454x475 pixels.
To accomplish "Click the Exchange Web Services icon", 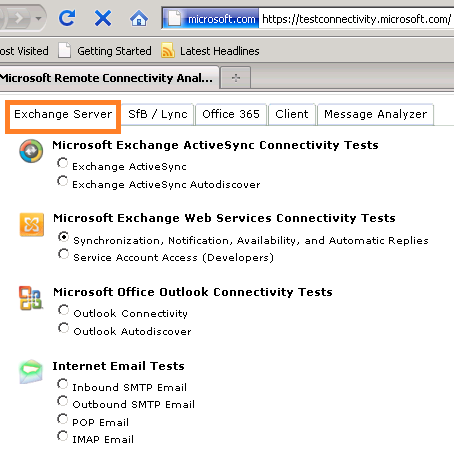I will [32, 224].
